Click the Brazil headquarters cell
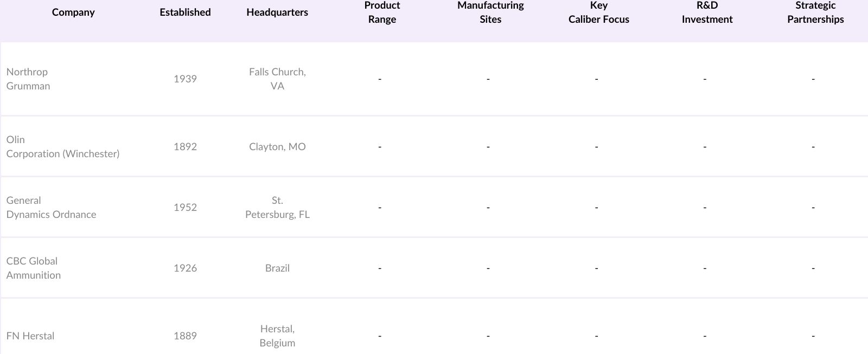Image resolution: width=868 pixels, height=354 pixels. 277,268
